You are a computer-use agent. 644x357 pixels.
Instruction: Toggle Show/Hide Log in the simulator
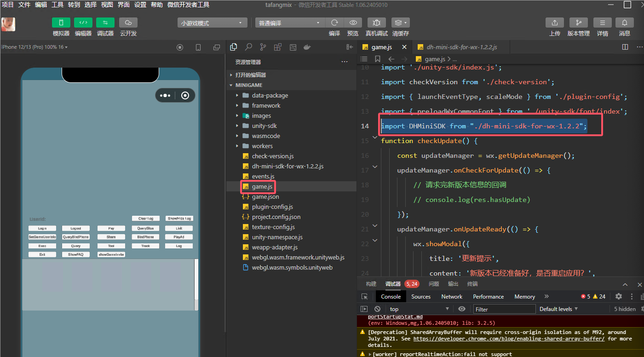point(179,219)
